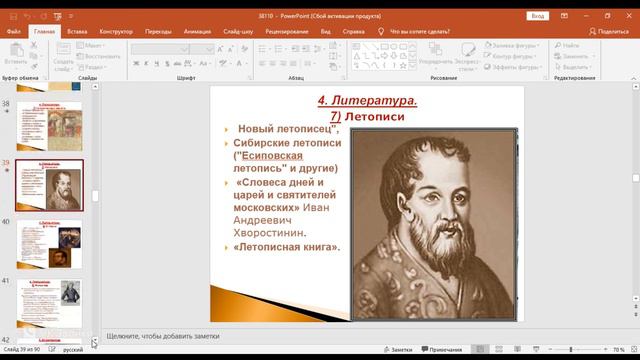Toggle align text left
This screenshot has width=640, height=360.
[262, 63]
